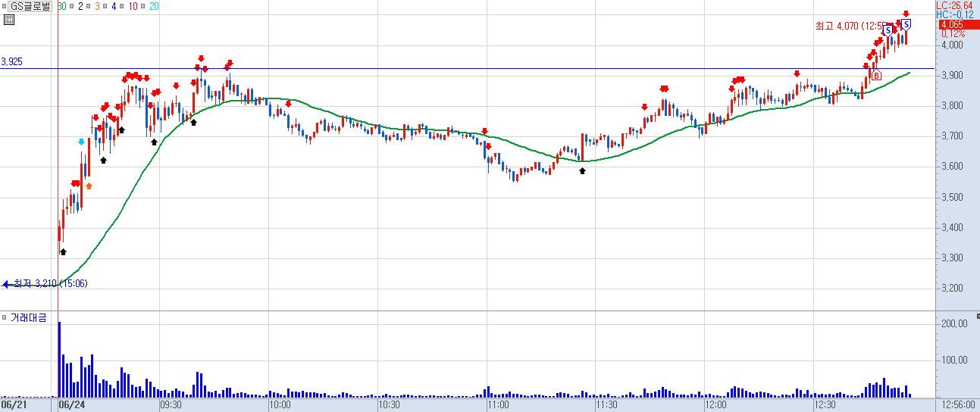Select the blue 4 moving average label
980x412 pixels.
[113, 6]
